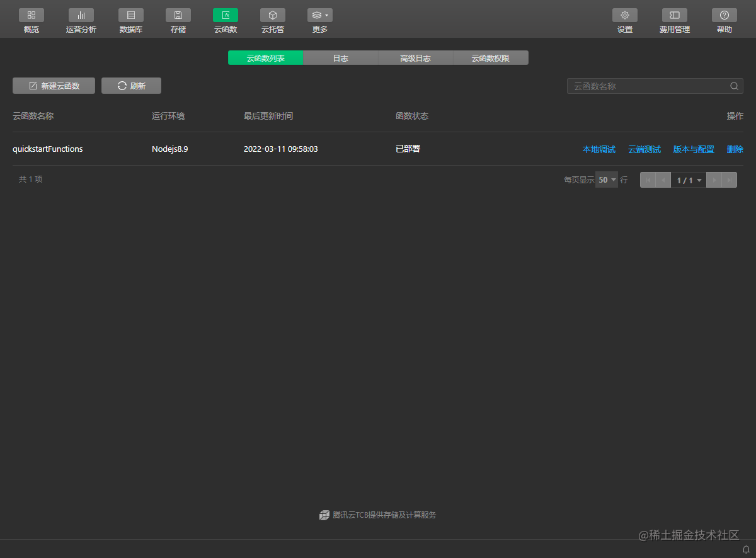Click the notification bell icon

[746, 549]
